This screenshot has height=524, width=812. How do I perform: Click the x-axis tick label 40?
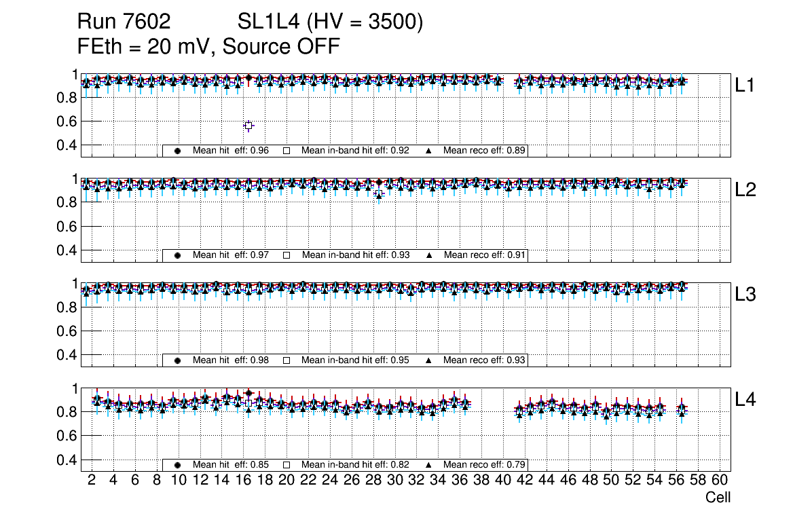pyautogui.click(x=502, y=480)
